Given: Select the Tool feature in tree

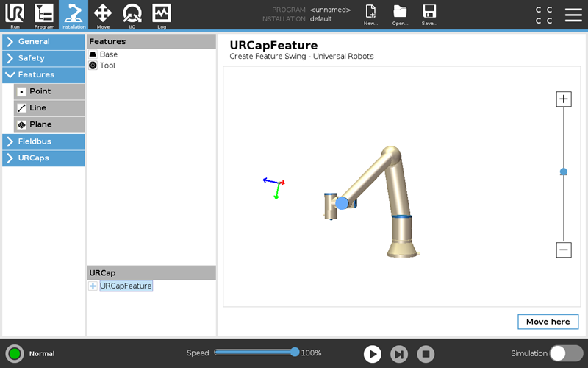Looking at the screenshot, I should point(107,66).
